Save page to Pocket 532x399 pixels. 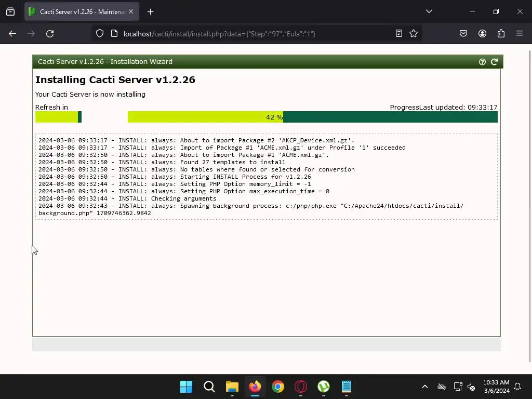[x=463, y=33]
